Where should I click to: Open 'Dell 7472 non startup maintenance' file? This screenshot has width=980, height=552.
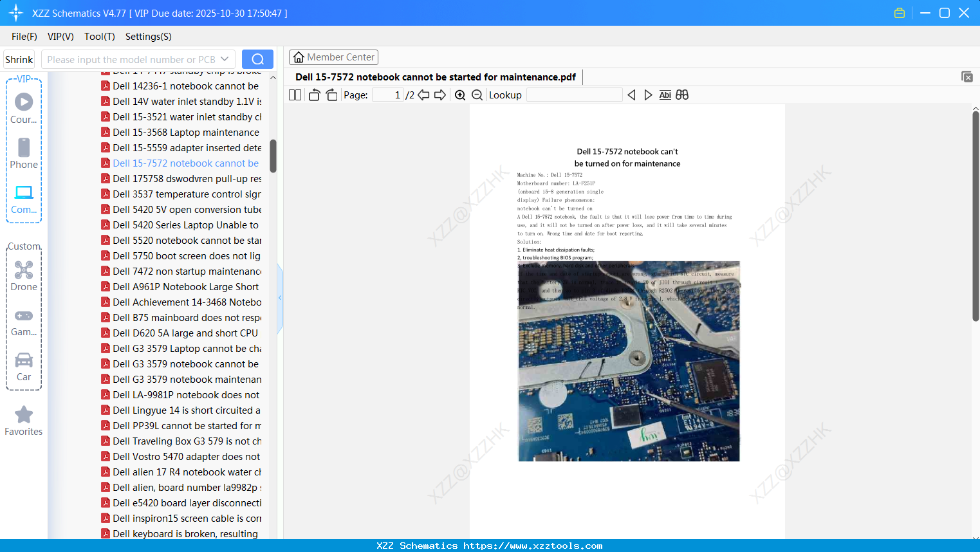(x=181, y=271)
